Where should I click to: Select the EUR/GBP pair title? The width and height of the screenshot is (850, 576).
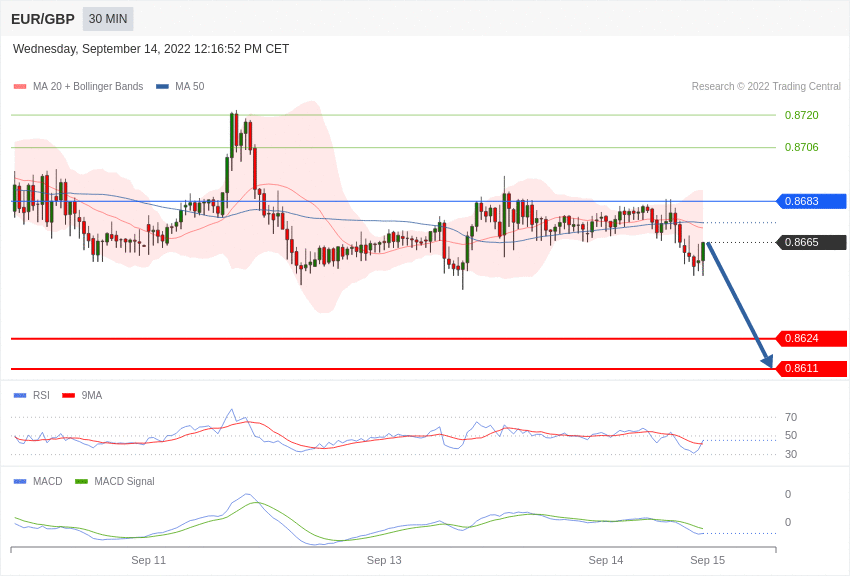(43, 19)
